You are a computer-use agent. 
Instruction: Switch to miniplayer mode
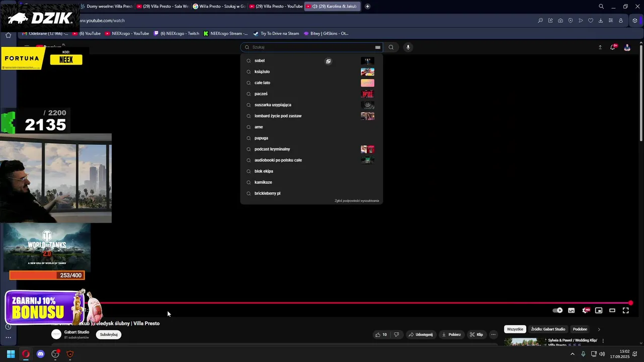pyautogui.click(x=599, y=311)
